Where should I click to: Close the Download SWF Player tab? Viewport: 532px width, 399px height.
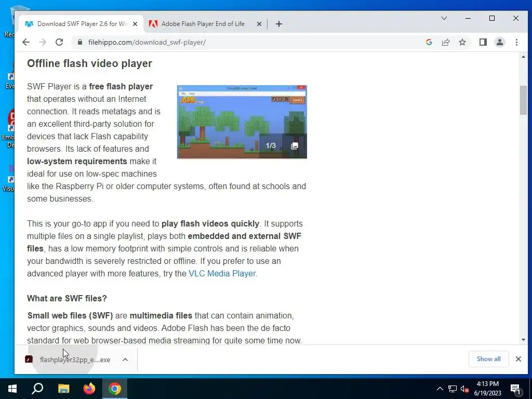tap(135, 24)
